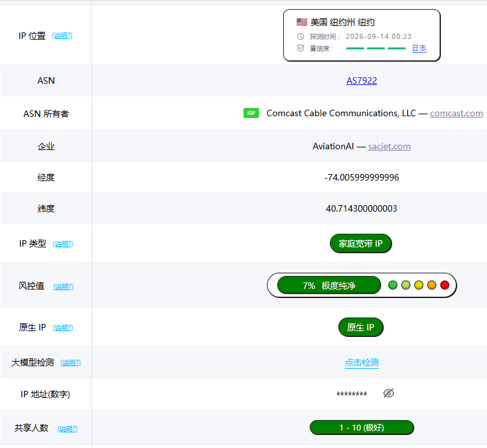Click the 大模型检测 row label
The width and height of the screenshot is (487, 448).
32,362
